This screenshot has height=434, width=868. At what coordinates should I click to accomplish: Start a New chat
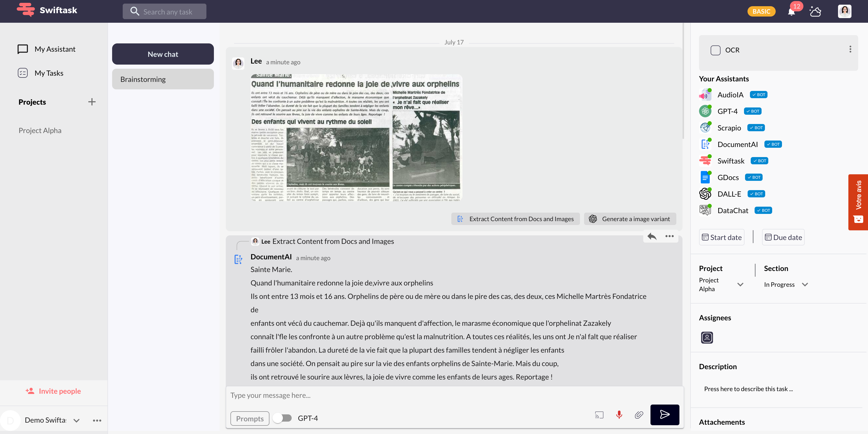click(163, 54)
